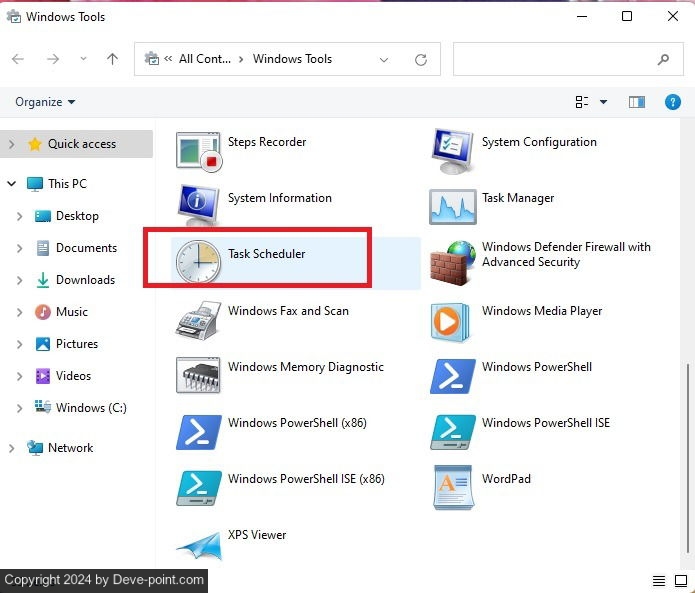Image resolution: width=695 pixels, height=593 pixels.
Task: Select Downloads in the navigation pane
Action: [x=85, y=280]
